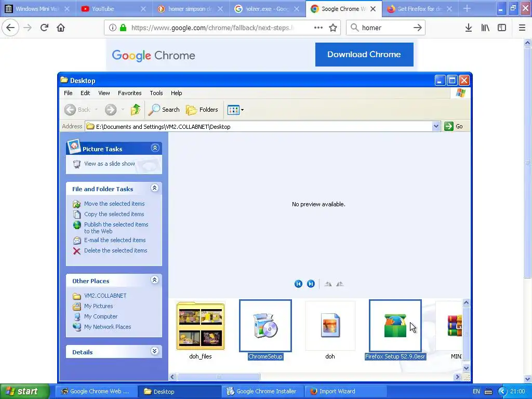This screenshot has height=399, width=532.
Task: Switch to Google Chrome Installer taskbar item
Action: tap(262, 391)
